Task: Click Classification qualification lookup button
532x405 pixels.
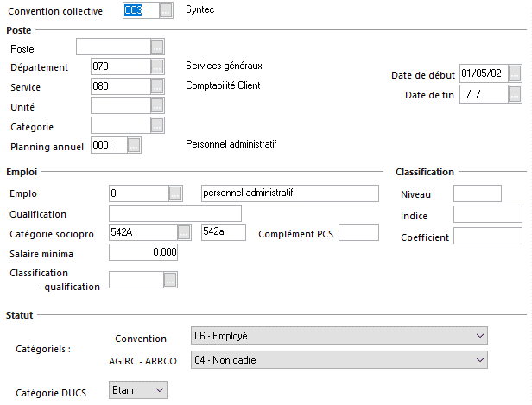Action: tap(170, 280)
